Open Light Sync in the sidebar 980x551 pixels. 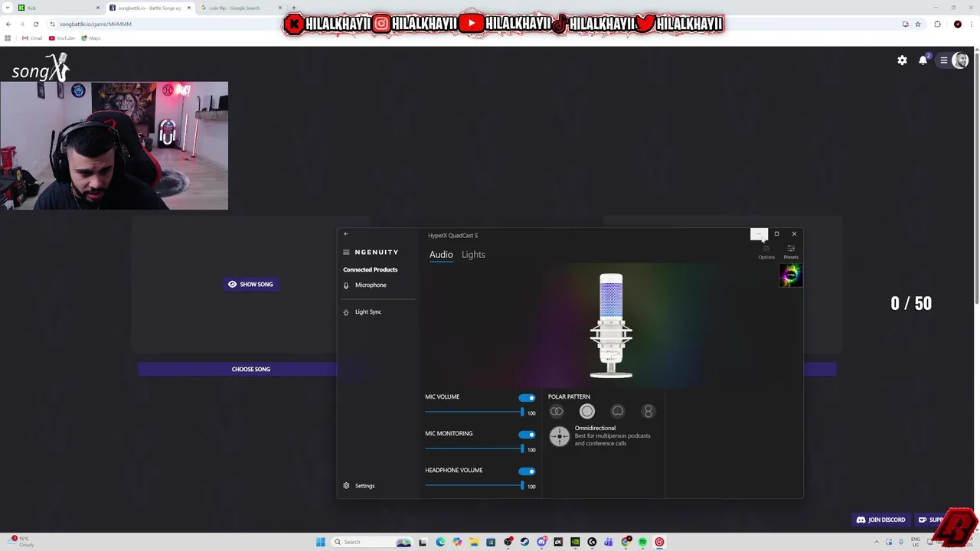coord(368,312)
